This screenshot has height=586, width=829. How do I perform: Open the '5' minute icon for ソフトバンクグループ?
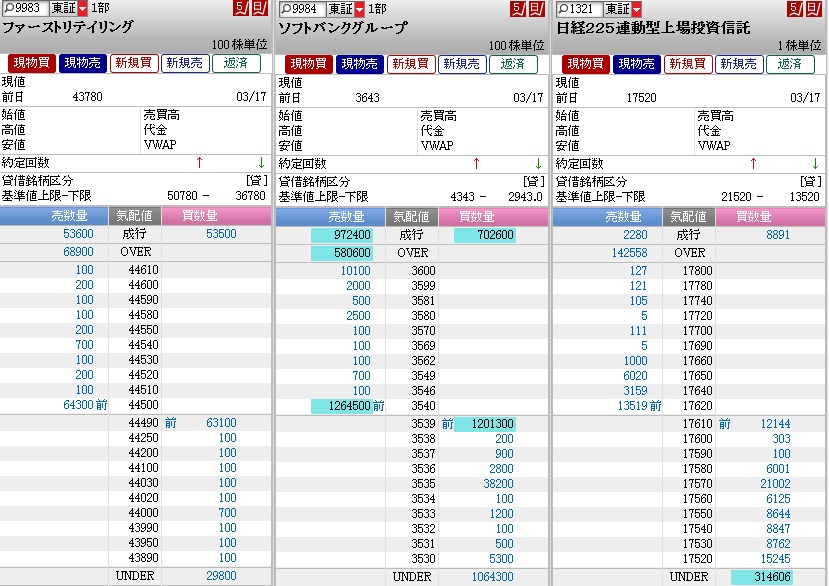click(x=516, y=9)
